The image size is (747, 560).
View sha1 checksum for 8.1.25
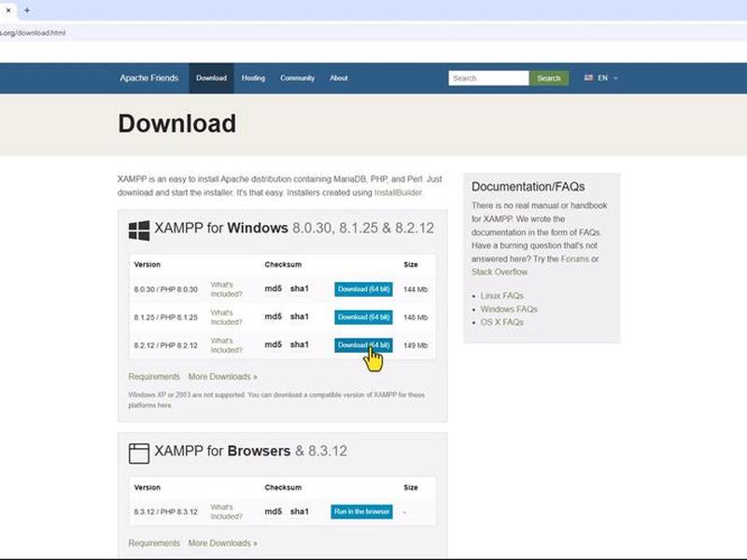300,316
